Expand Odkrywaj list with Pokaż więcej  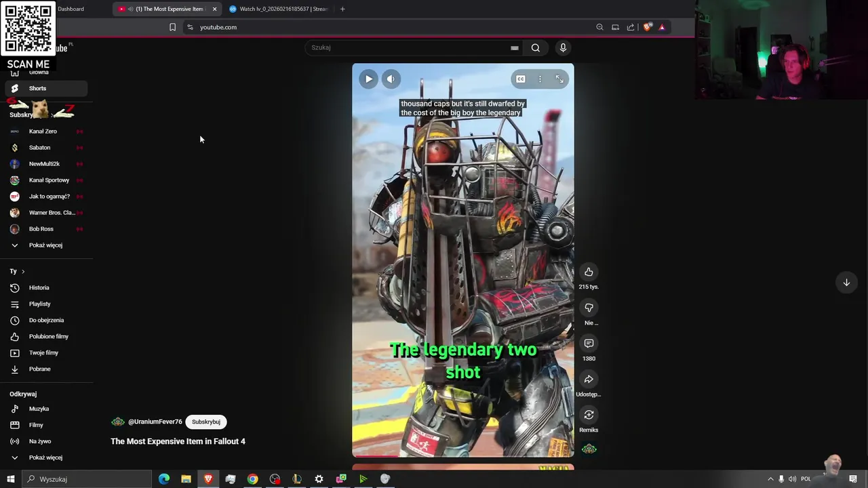(x=46, y=457)
